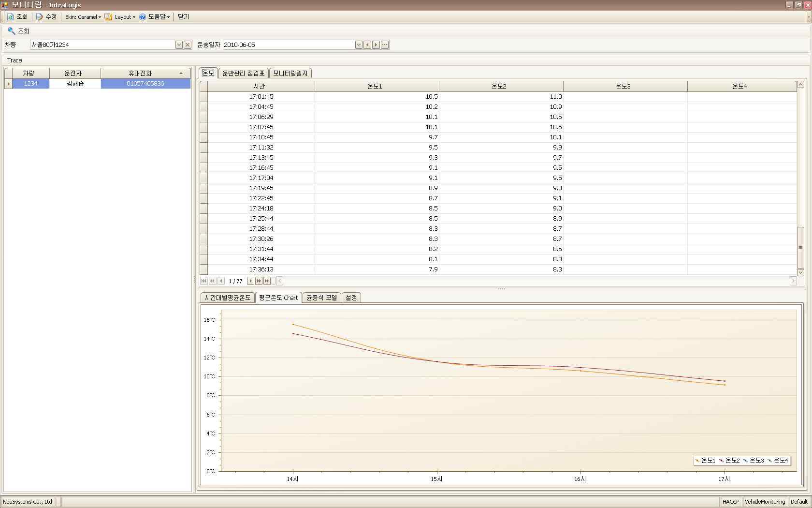Click row indicator arrow for row 1234
The image size is (812, 508).
click(x=8, y=84)
